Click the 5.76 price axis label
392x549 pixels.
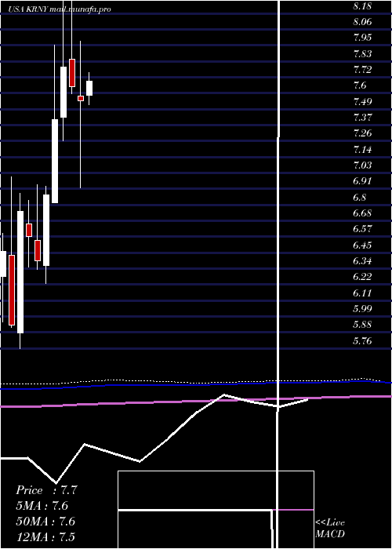(x=362, y=340)
